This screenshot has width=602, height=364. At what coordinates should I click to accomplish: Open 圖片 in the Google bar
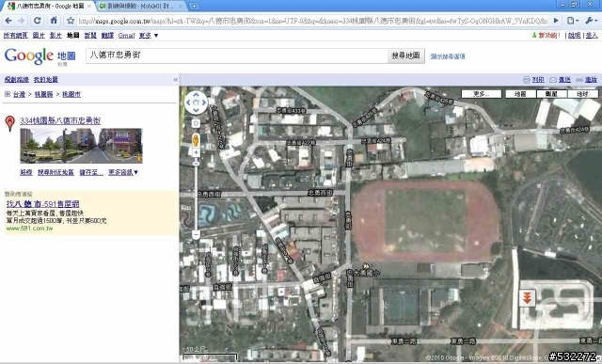pos(39,36)
